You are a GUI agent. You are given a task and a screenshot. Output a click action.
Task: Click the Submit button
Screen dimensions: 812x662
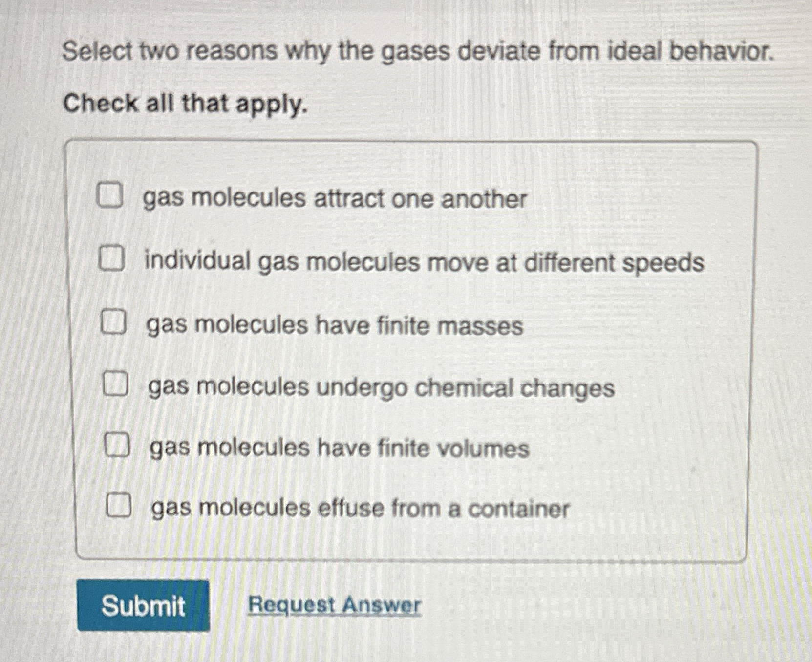(x=144, y=606)
